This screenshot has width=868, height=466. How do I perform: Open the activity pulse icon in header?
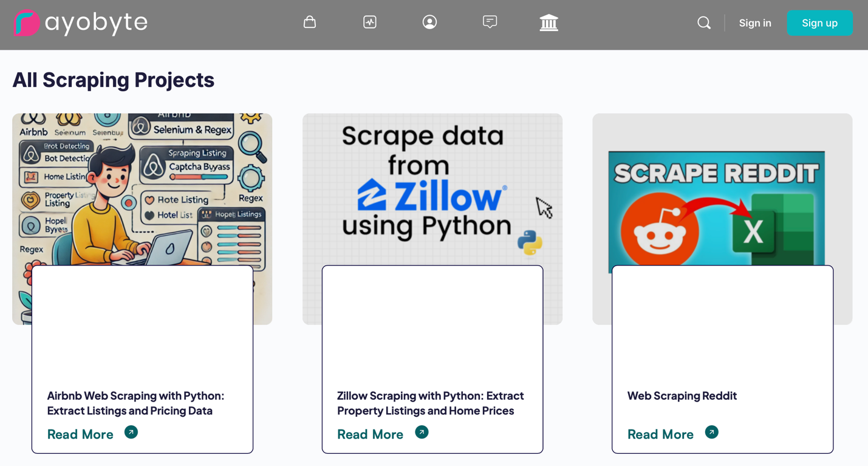[x=370, y=22]
